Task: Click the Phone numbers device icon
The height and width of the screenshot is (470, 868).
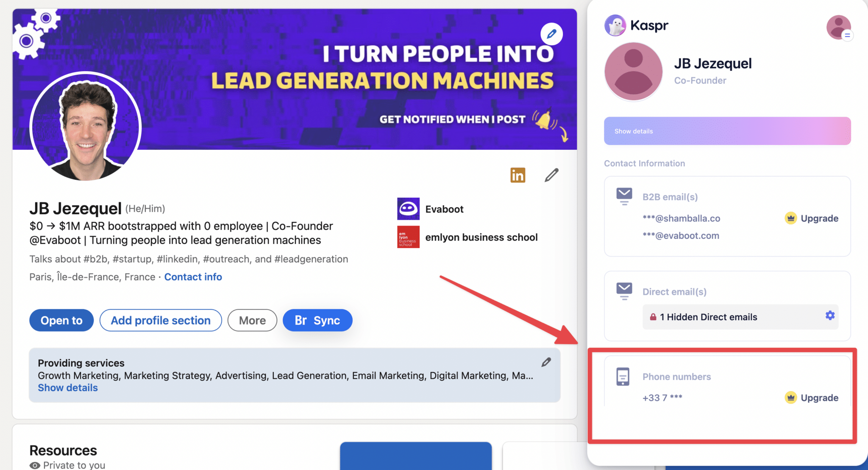Action: (623, 377)
